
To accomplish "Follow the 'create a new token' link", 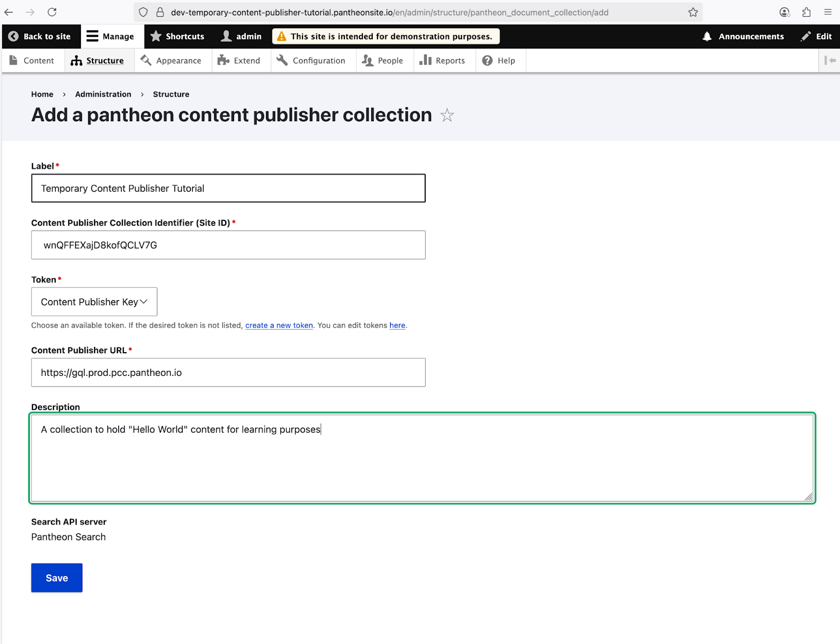I will pos(279,325).
